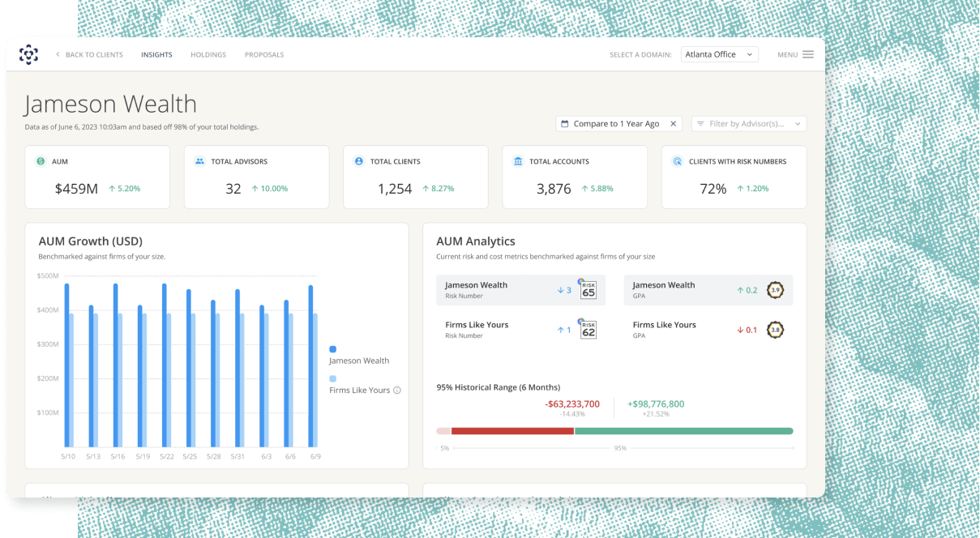
Task: Click the Jameson Wealth 3.9 GPA badge
Action: (x=775, y=290)
